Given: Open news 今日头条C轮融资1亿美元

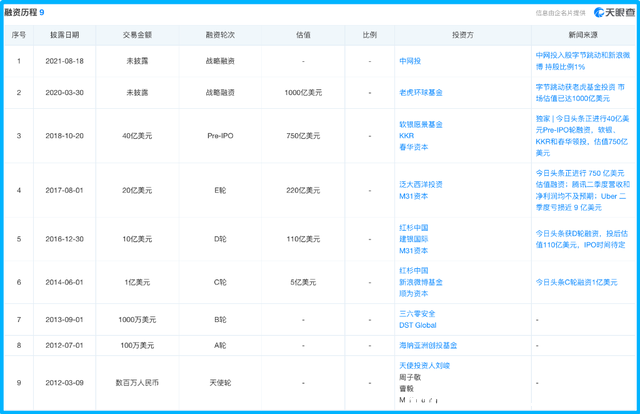Looking at the screenshot, I should coord(576,282).
